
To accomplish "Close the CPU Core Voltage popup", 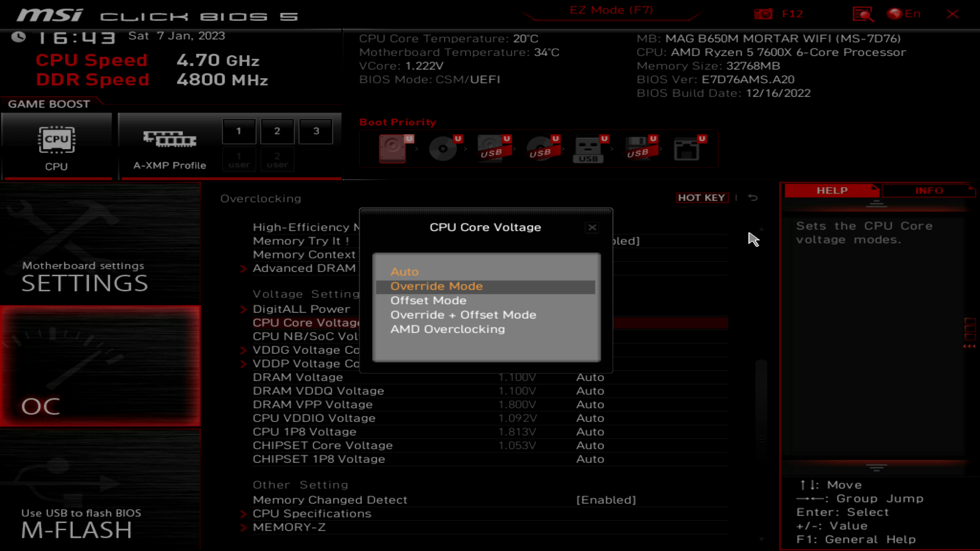I will (592, 227).
